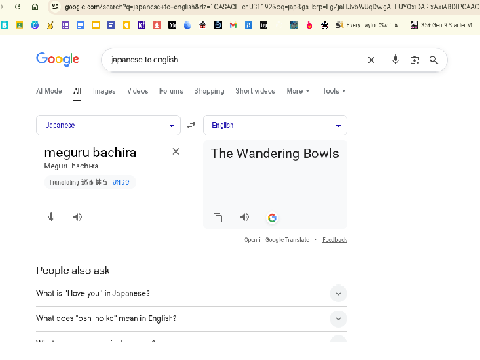
Task: Start voice search with microphone icon
Action: tap(395, 60)
